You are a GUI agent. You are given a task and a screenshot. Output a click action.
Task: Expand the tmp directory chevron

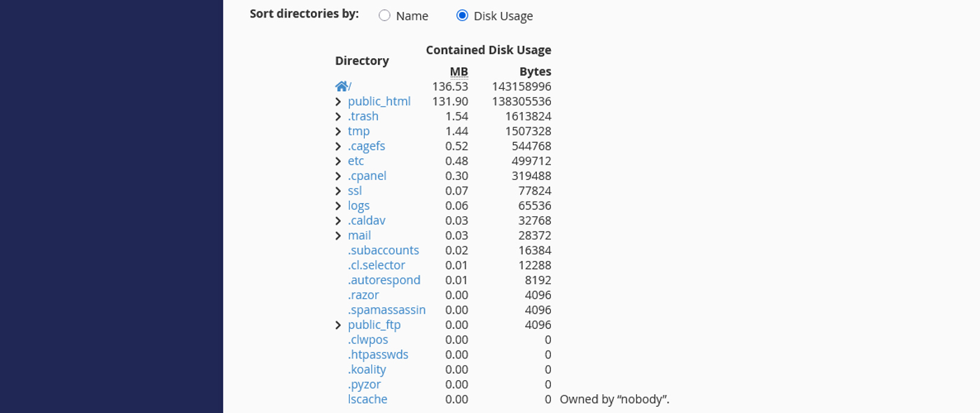coord(338,132)
